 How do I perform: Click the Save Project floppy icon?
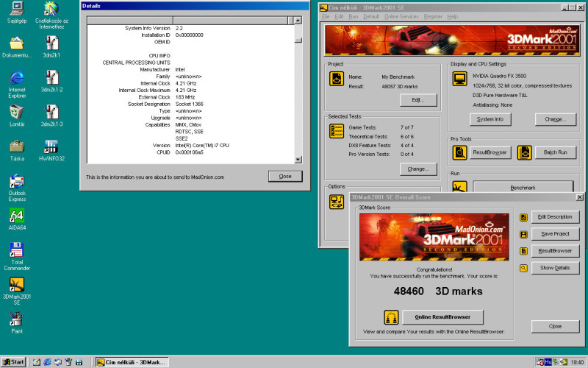tap(523, 234)
